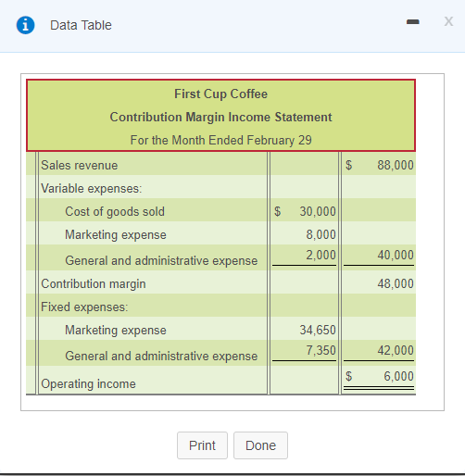Select the 'Data Table' dialog title

(x=81, y=25)
